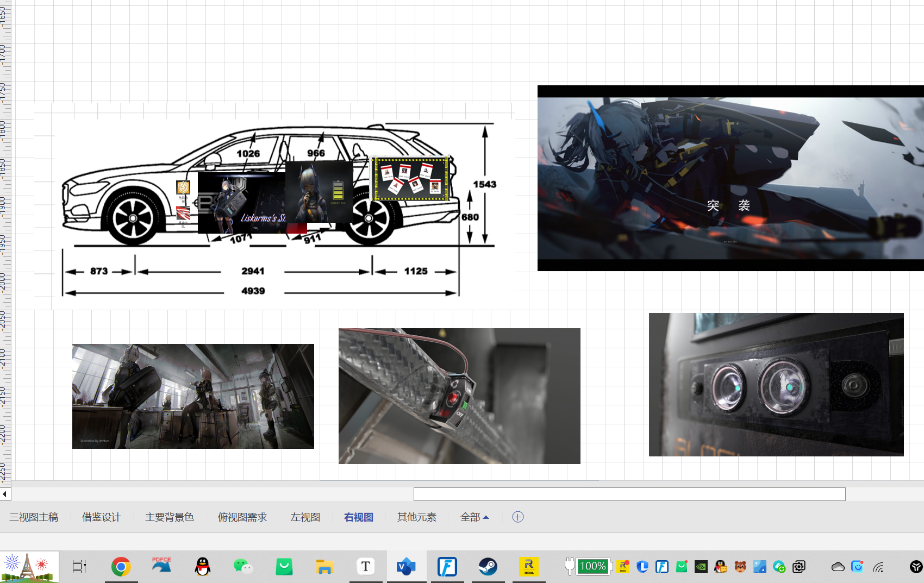This screenshot has width=924, height=583.
Task: Expand the 全部 all-pages dropdown
Action: 475,517
